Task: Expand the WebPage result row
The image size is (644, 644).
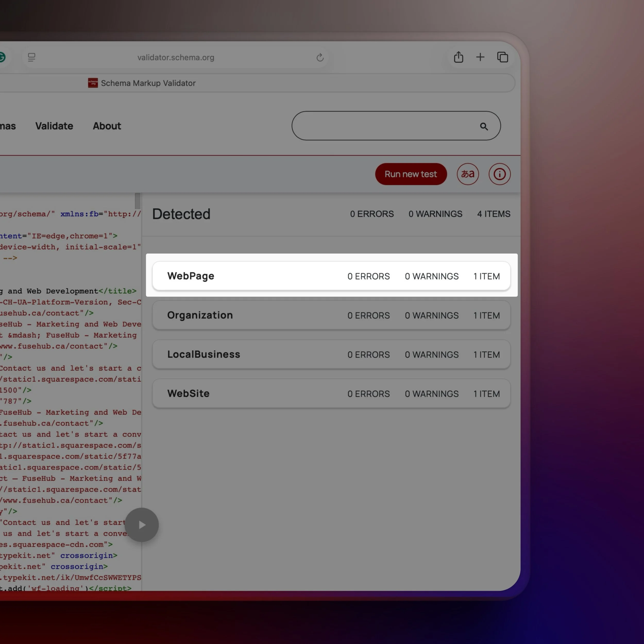Action: click(x=331, y=276)
